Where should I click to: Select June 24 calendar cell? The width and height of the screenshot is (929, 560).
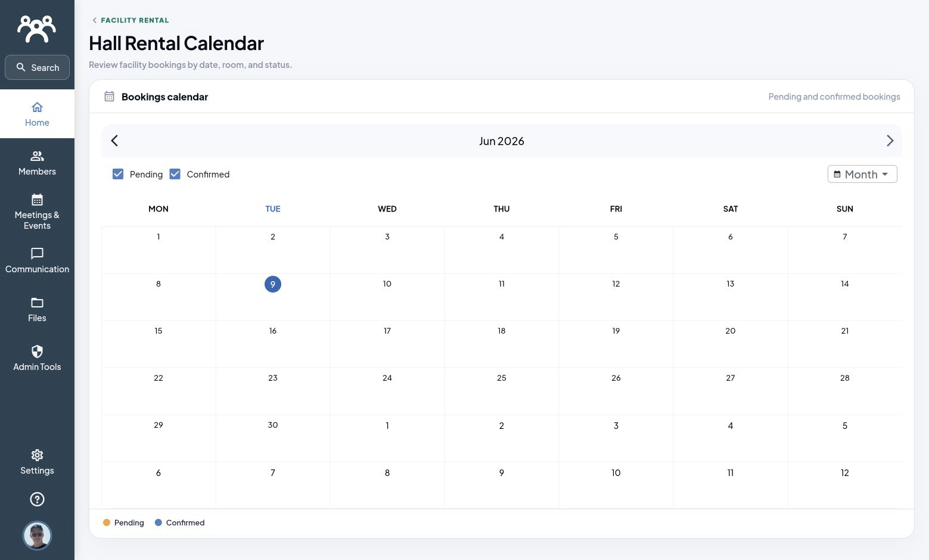pyautogui.click(x=387, y=391)
